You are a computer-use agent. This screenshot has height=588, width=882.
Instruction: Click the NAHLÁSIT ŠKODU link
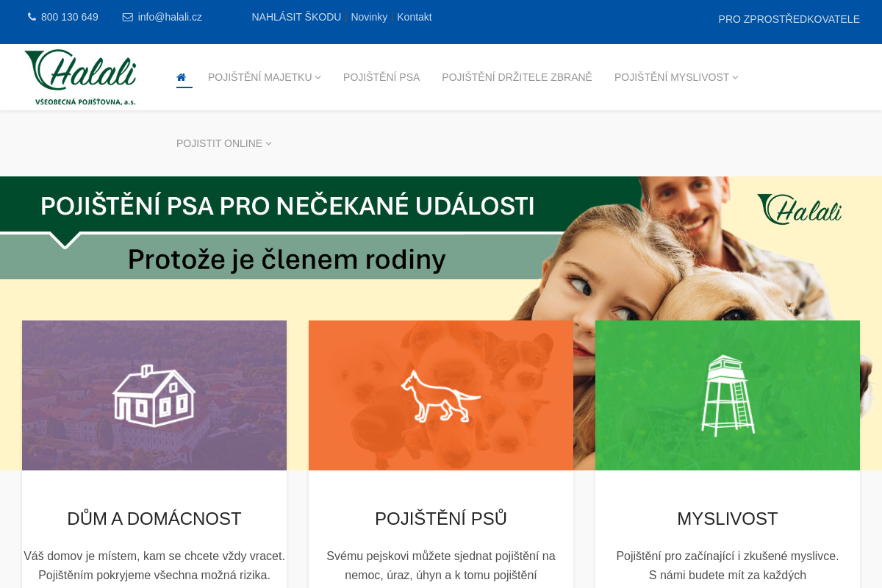point(296,16)
